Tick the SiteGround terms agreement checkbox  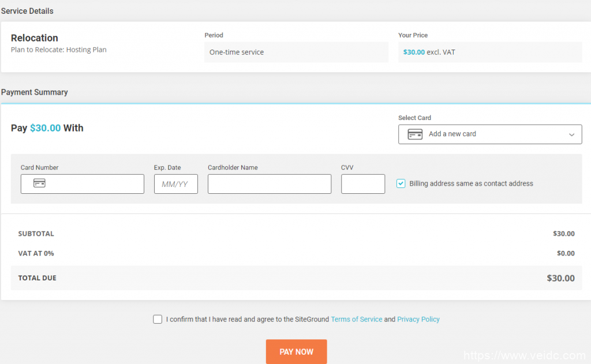point(158,320)
